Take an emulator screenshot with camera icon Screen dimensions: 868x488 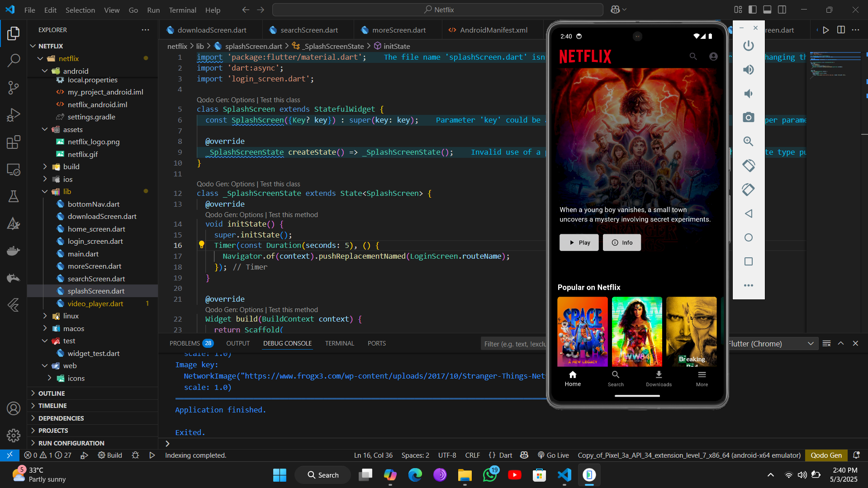click(x=748, y=118)
